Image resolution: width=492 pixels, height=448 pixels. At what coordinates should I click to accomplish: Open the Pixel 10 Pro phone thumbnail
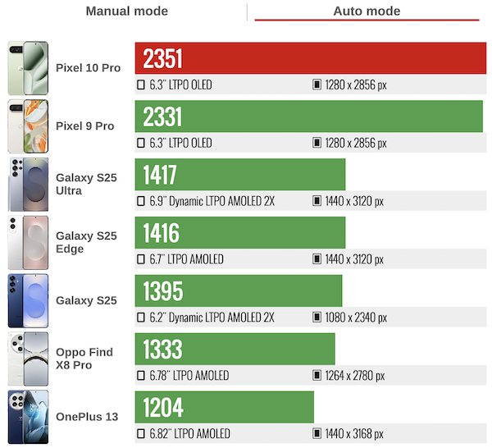click(28, 68)
